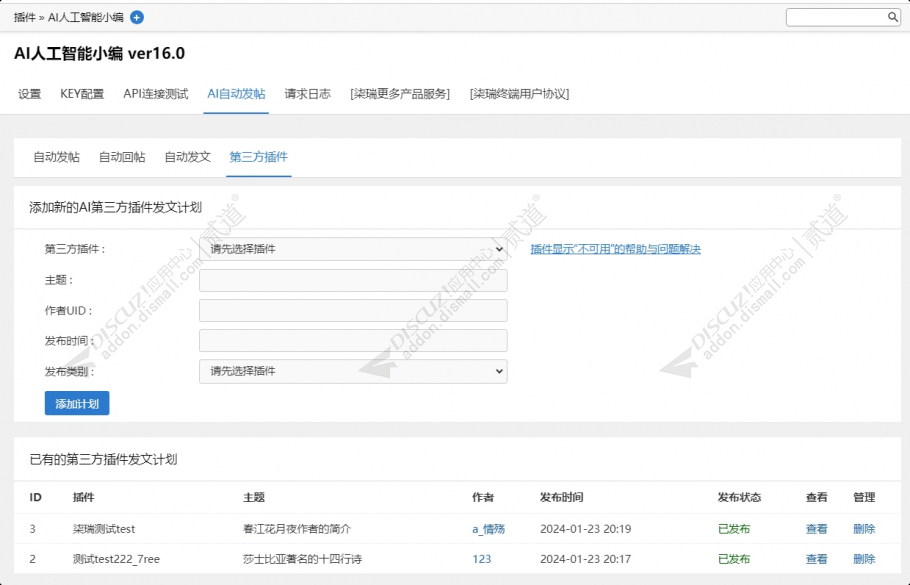
Task: Click the date 2024-01-23 20:17
Action: click(x=586, y=559)
